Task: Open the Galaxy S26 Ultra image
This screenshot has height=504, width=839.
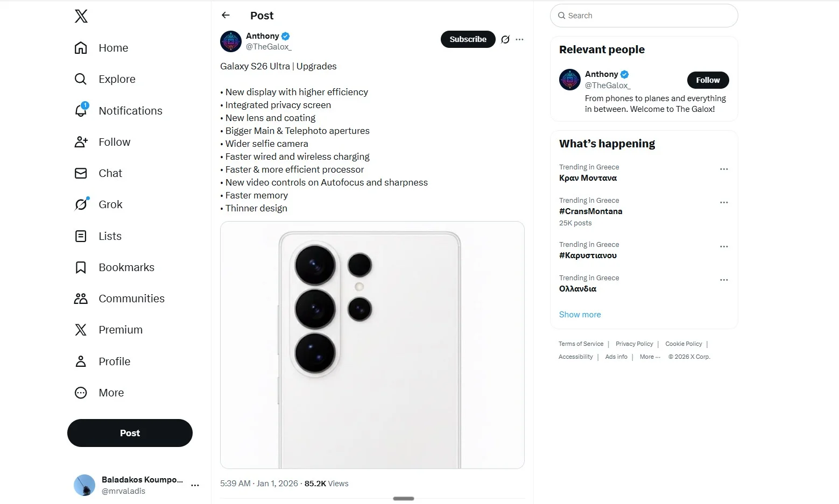Action: point(372,345)
